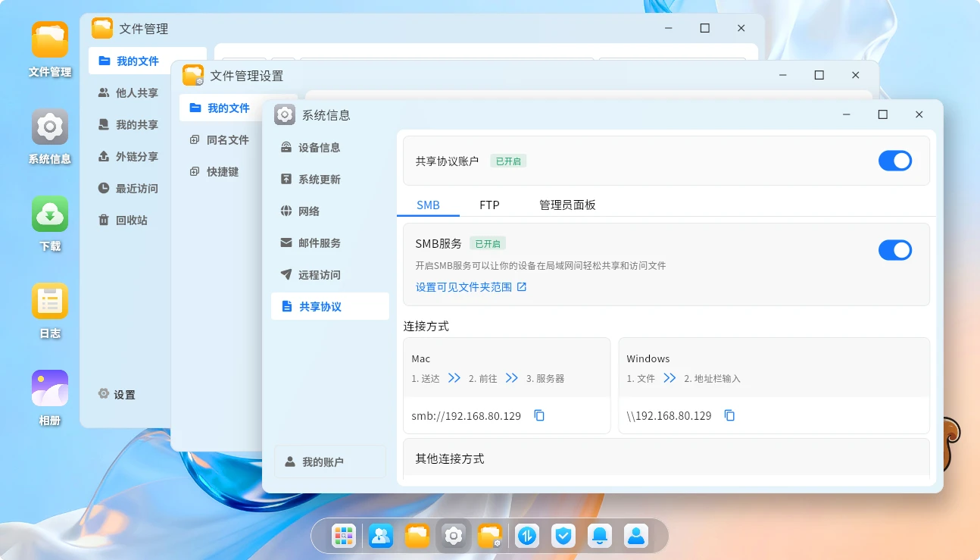Viewport: 980px width, 560px height.
Task: Click the user profile icon in dock
Action: [x=636, y=537]
